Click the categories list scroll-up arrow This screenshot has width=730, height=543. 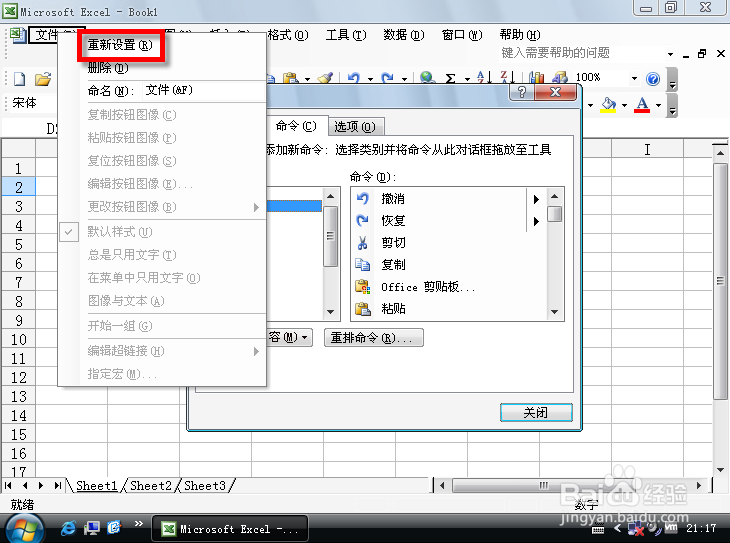click(x=330, y=196)
